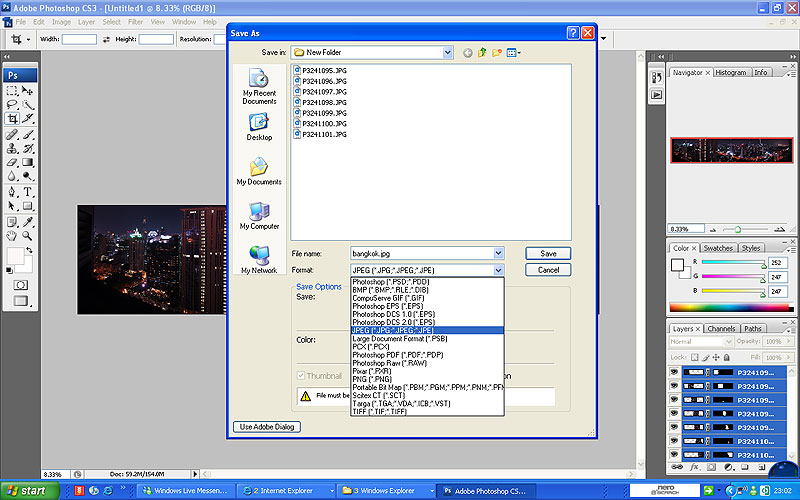
Task: Choose BMP format from the list
Action: [x=427, y=290]
